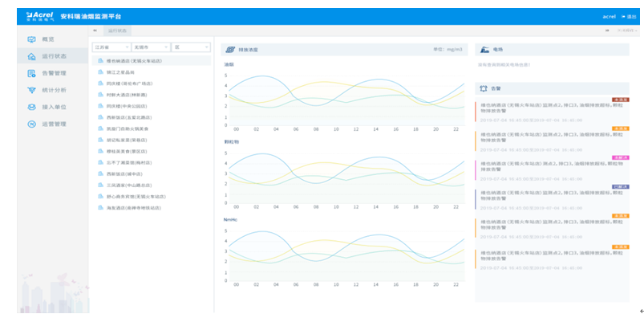Click building icon beside 维也纳酒店(无锡火车站店)
Screen dimensions: 644x318
click(100, 60)
